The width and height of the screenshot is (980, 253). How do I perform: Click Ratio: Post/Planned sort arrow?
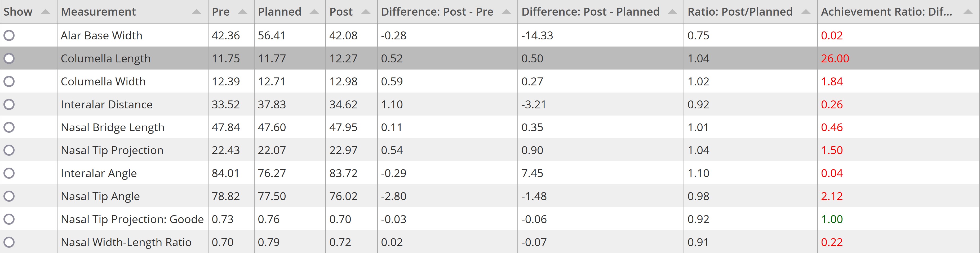coord(805,12)
